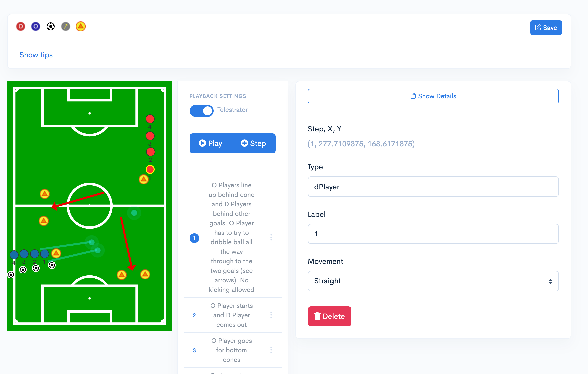Select the blue O offensive player tool
Viewport: 588px width, 374px height.
click(x=36, y=26)
